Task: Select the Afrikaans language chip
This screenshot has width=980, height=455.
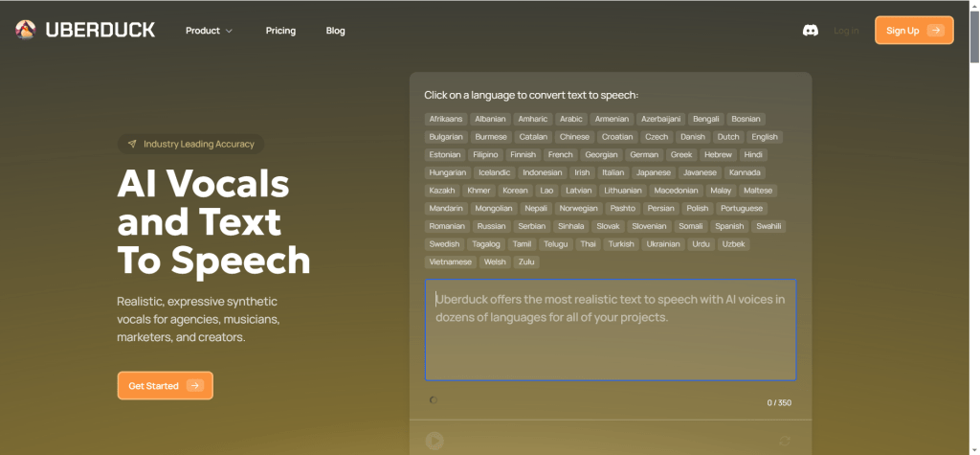Action: click(445, 119)
